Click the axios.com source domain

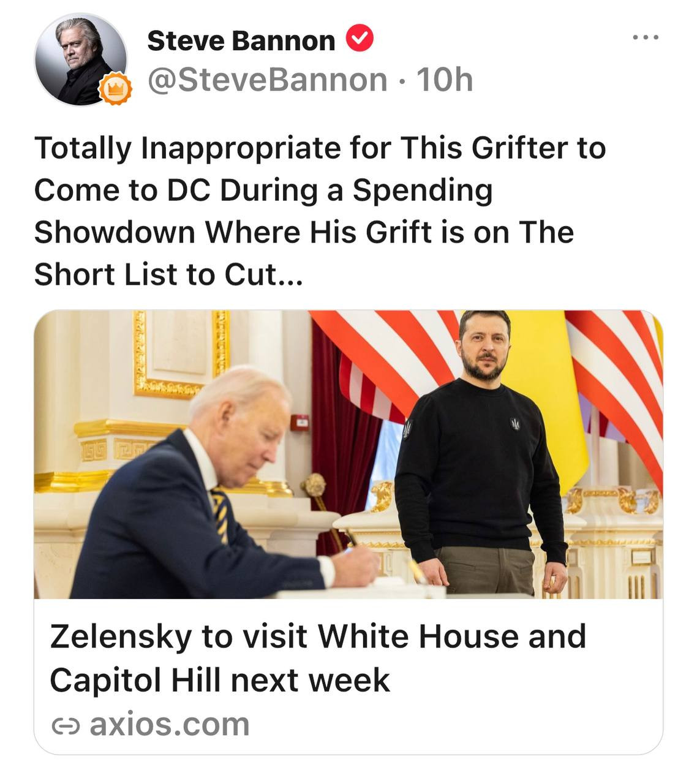[x=170, y=725]
